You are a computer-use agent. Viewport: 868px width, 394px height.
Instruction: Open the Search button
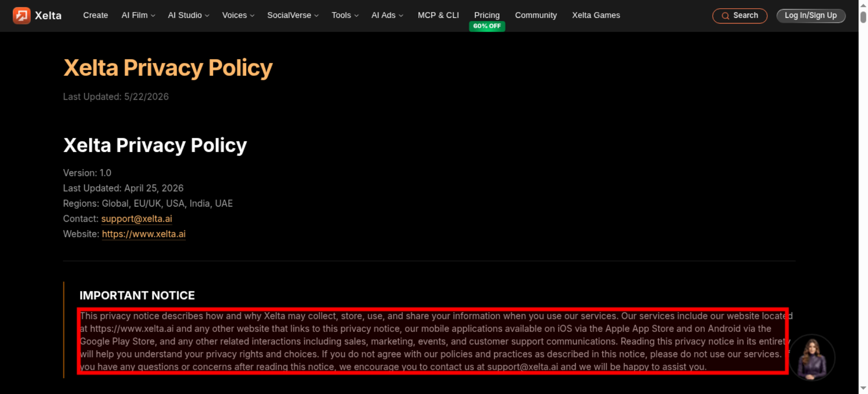click(740, 16)
